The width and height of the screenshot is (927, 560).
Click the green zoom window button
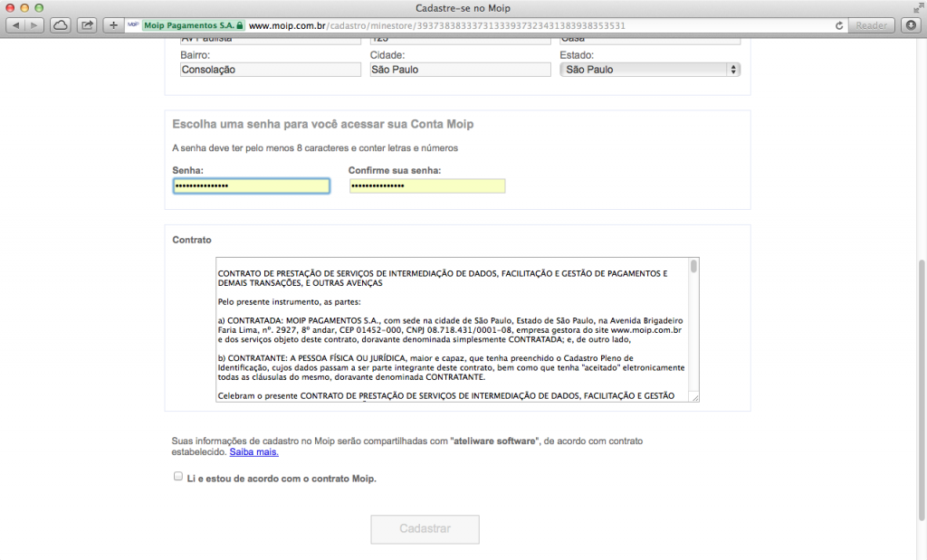click(x=39, y=7)
